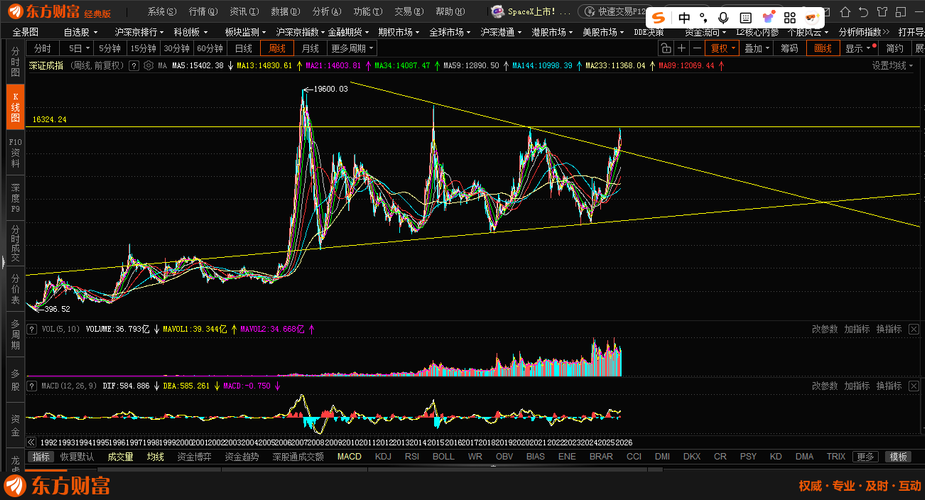Toggle the 指标 button in the bottom bar

pos(41,457)
